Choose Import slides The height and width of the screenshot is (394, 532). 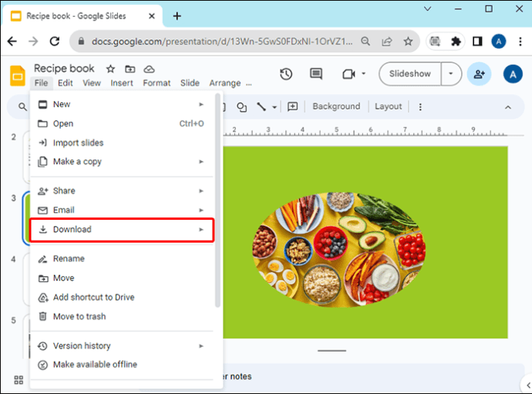[x=121, y=143]
